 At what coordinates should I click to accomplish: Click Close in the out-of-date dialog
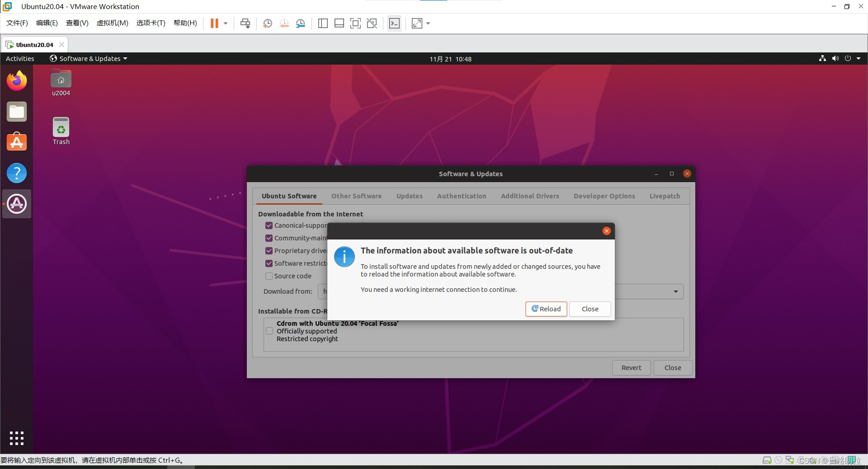tap(590, 309)
